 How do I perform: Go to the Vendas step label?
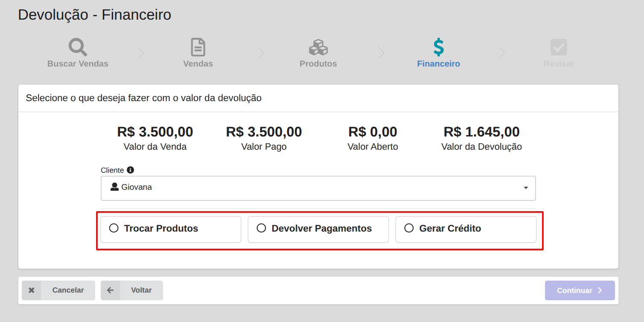198,64
